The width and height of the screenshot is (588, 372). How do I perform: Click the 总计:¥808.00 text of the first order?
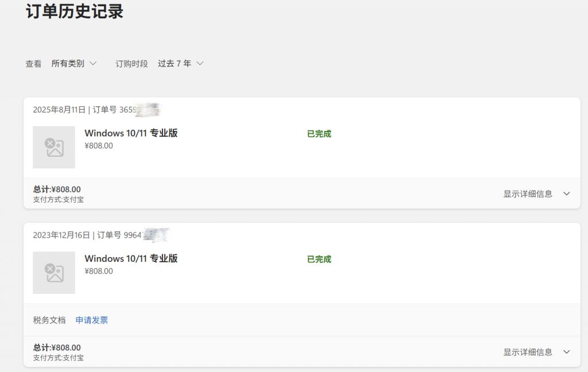pyautogui.click(x=55, y=189)
